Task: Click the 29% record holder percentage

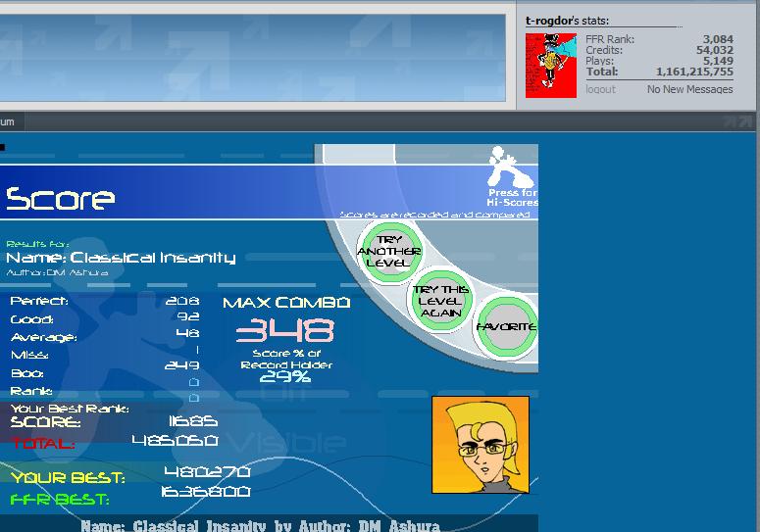Action: click(x=285, y=376)
